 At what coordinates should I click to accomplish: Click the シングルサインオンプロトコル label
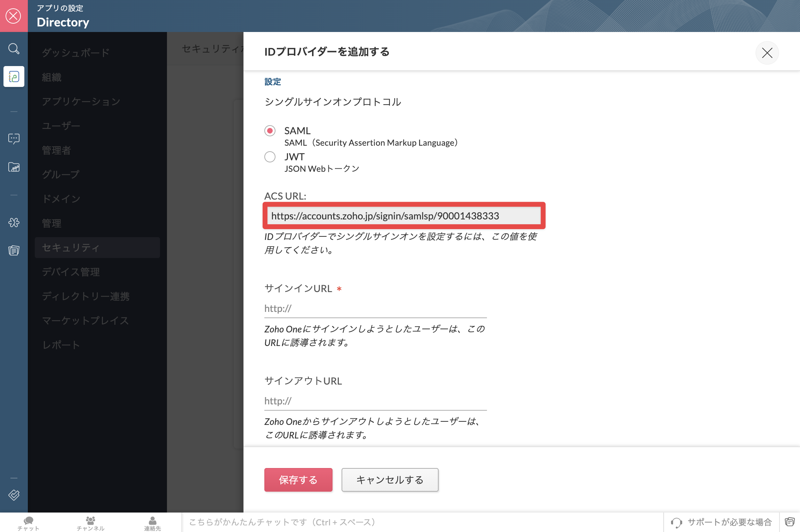[x=333, y=102]
